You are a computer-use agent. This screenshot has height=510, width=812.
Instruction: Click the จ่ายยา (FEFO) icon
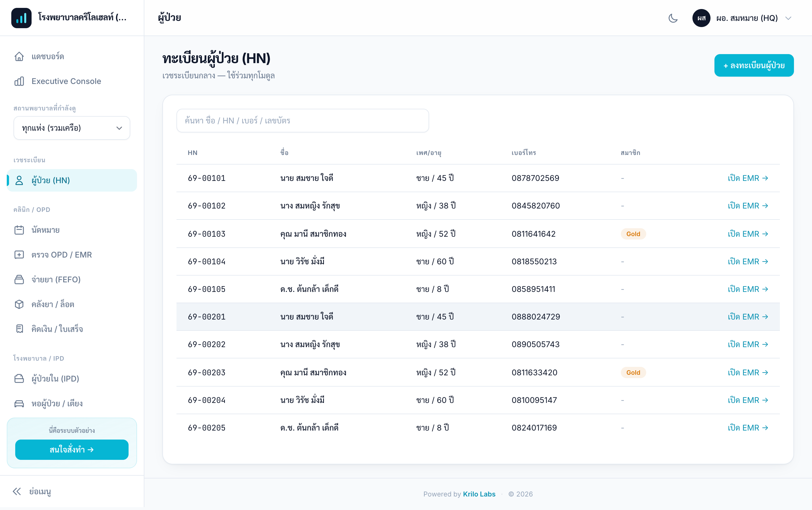19,280
